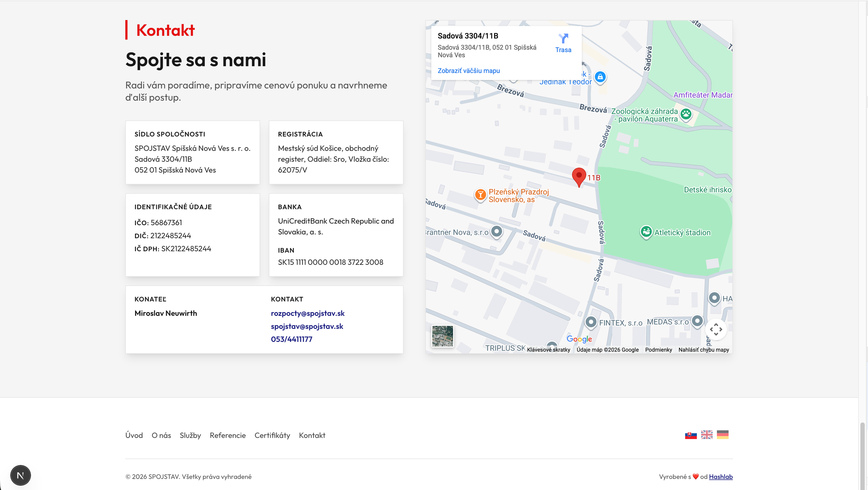The image size is (868, 490).
Task: Email spojstav@spojstav.sk
Action: pyautogui.click(x=307, y=326)
